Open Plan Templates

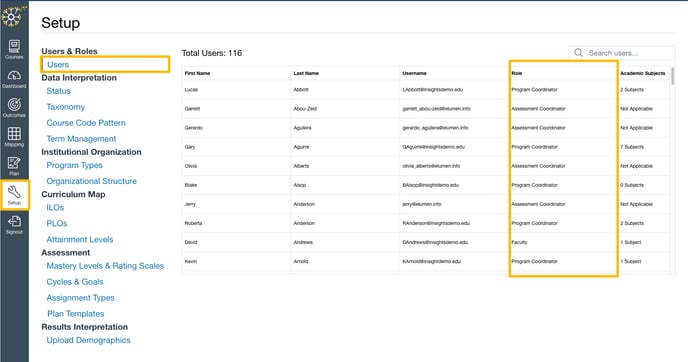75,314
